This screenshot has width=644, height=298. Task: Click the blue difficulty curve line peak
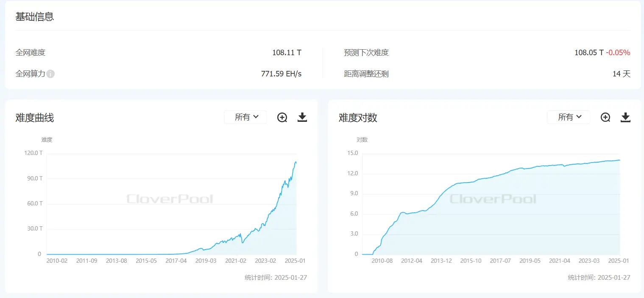coord(296,162)
